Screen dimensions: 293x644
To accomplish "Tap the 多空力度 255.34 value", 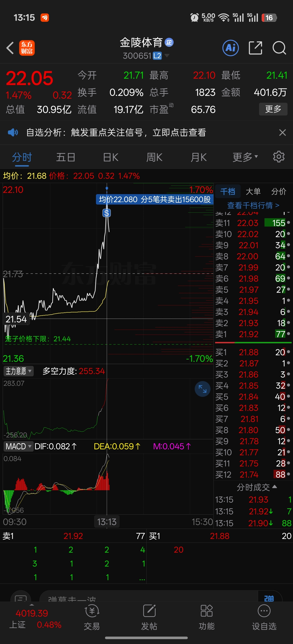I will point(92,371).
